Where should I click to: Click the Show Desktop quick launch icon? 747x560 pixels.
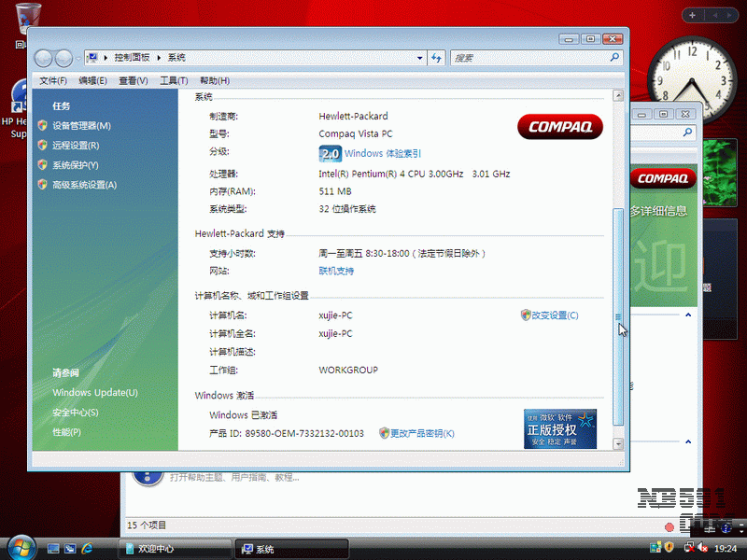(54, 549)
